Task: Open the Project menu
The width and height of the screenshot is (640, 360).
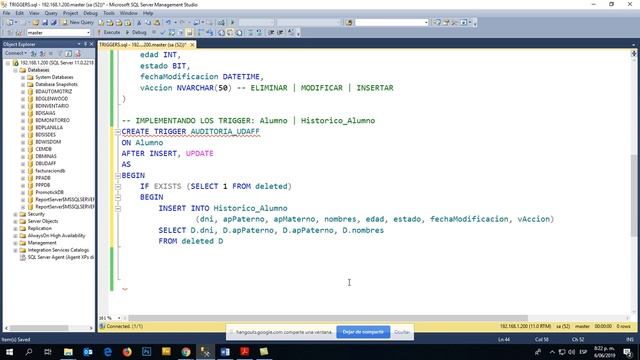Action: point(70,13)
